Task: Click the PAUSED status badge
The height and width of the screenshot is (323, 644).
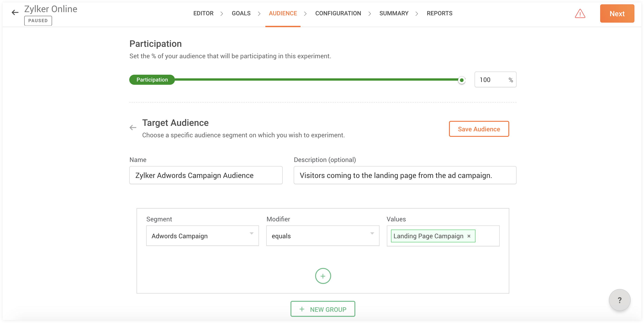Action: coord(38,21)
